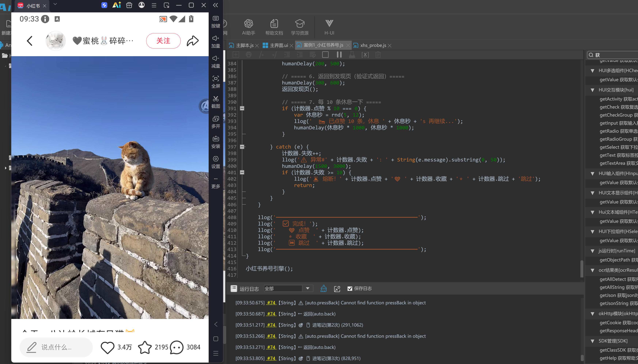The image size is (638, 364).
Task: Click the #74 link in first log entry
Action: (271, 303)
